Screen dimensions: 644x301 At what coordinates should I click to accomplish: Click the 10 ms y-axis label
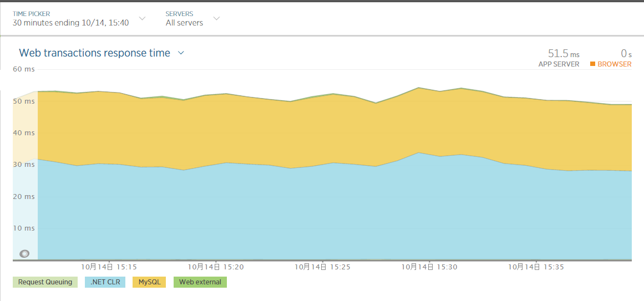tap(24, 228)
